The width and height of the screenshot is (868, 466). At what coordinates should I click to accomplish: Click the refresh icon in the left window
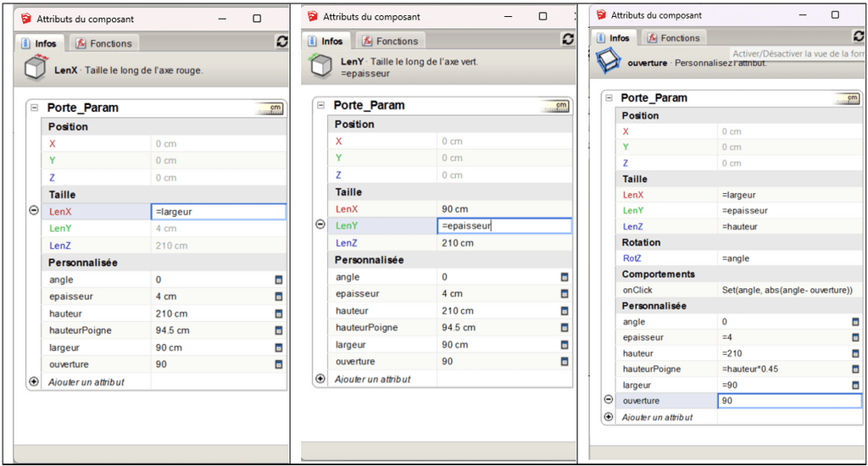pyautogui.click(x=281, y=42)
